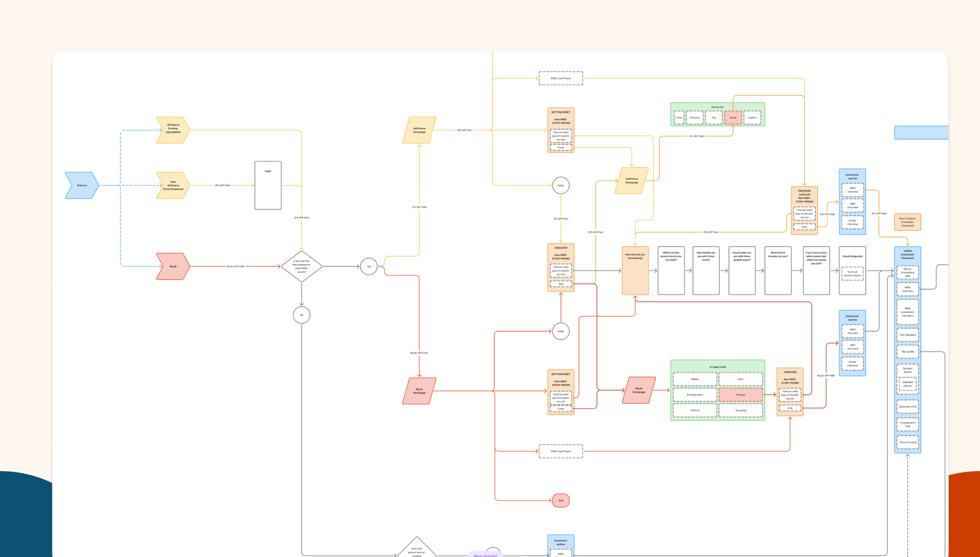Viewport: 980px width, 557px height.
Task: Select the Entertainment card in In-page Cards
Action: click(x=695, y=395)
